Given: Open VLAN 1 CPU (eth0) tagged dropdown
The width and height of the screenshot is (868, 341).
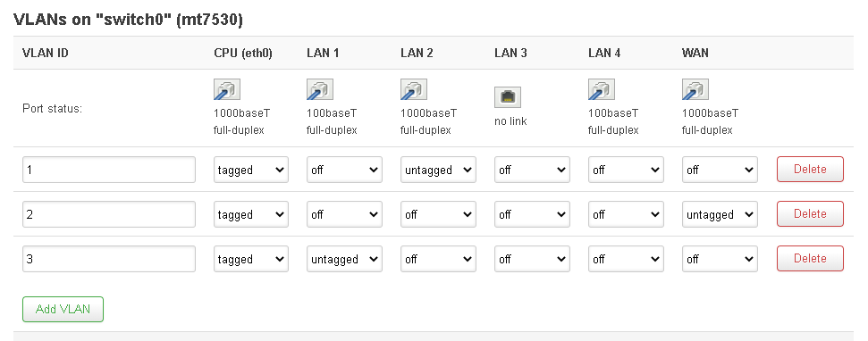Looking at the screenshot, I should point(251,170).
